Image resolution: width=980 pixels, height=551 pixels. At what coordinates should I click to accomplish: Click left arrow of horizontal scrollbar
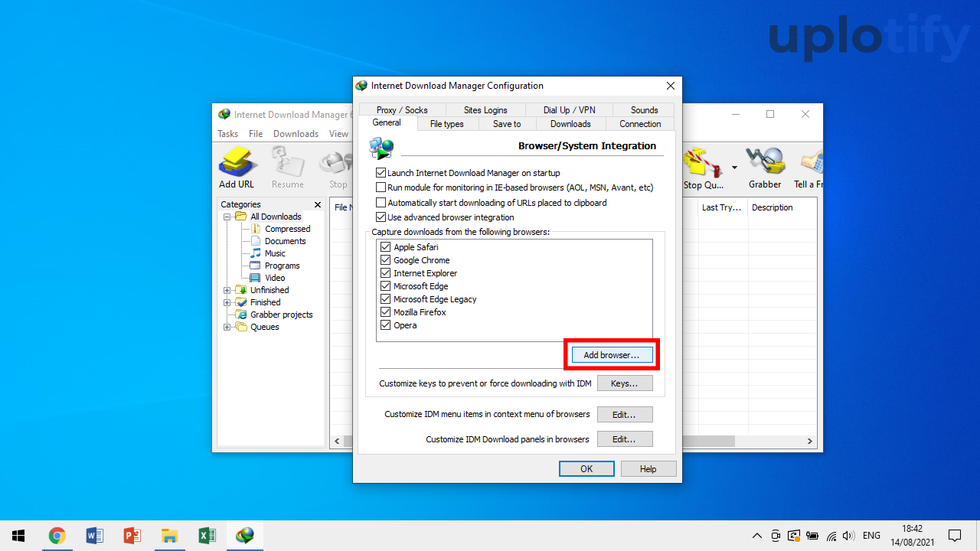click(x=338, y=442)
